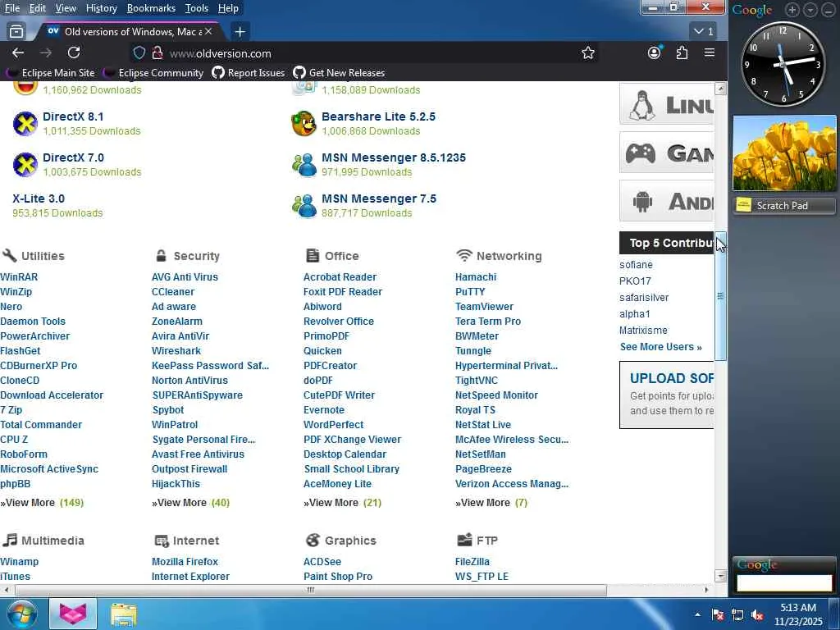
Task: Click See More Users link
Action: point(661,347)
